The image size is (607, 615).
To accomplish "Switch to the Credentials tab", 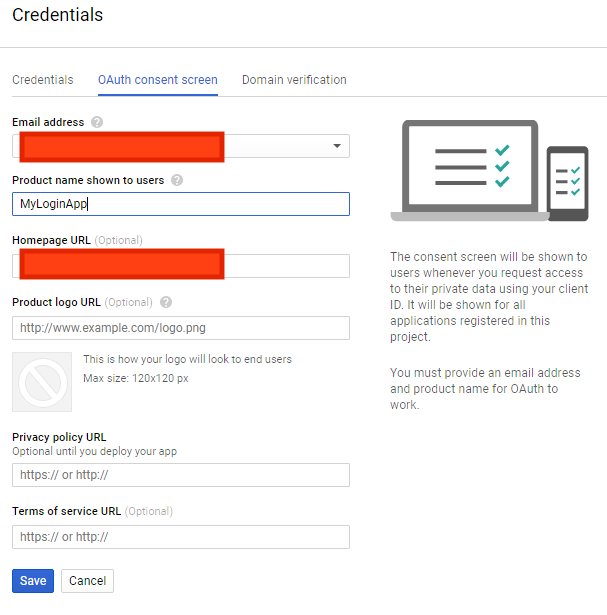I will pos(42,80).
